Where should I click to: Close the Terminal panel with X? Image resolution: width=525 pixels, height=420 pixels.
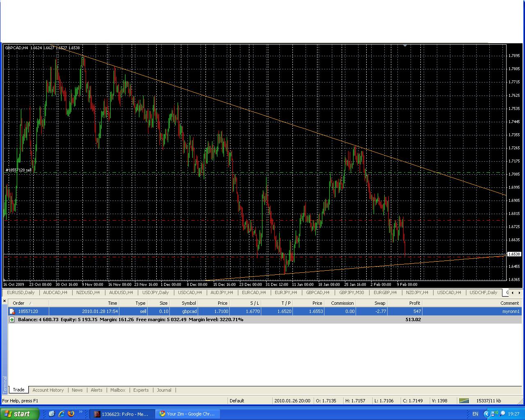point(5,301)
